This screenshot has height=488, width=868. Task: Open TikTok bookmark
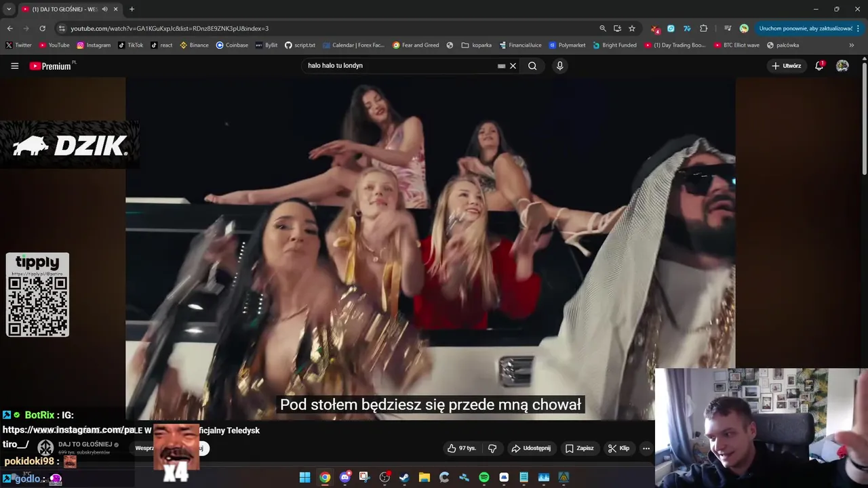130,45
